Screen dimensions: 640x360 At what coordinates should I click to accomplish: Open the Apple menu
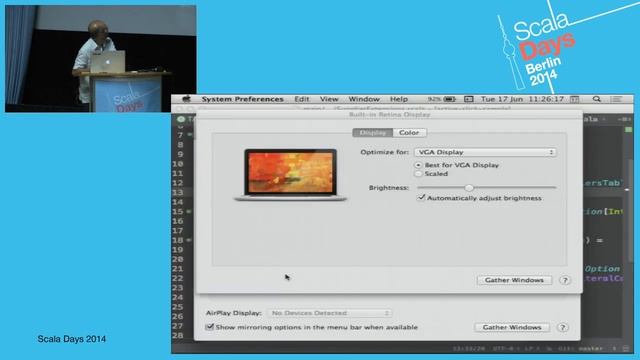[187, 99]
